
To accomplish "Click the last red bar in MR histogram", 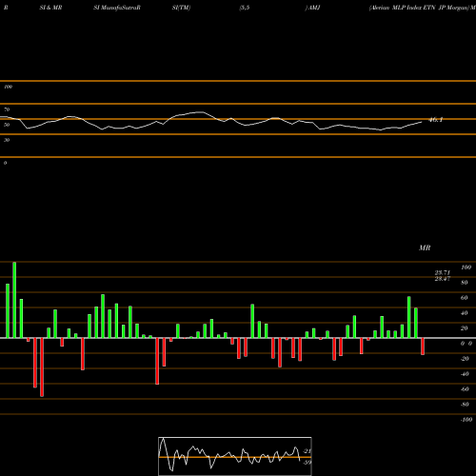I will pyautogui.click(x=423, y=347).
